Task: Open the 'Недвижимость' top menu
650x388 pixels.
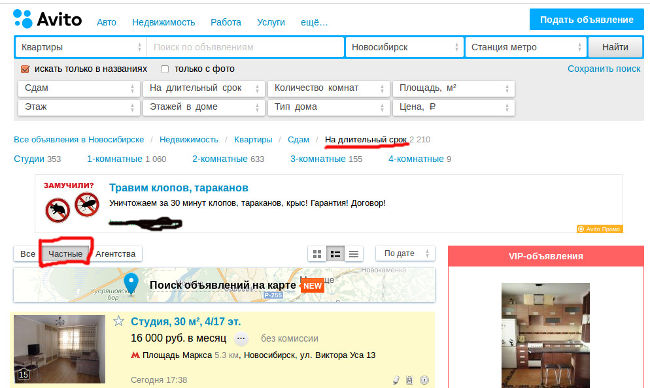Action: tap(163, 22)
